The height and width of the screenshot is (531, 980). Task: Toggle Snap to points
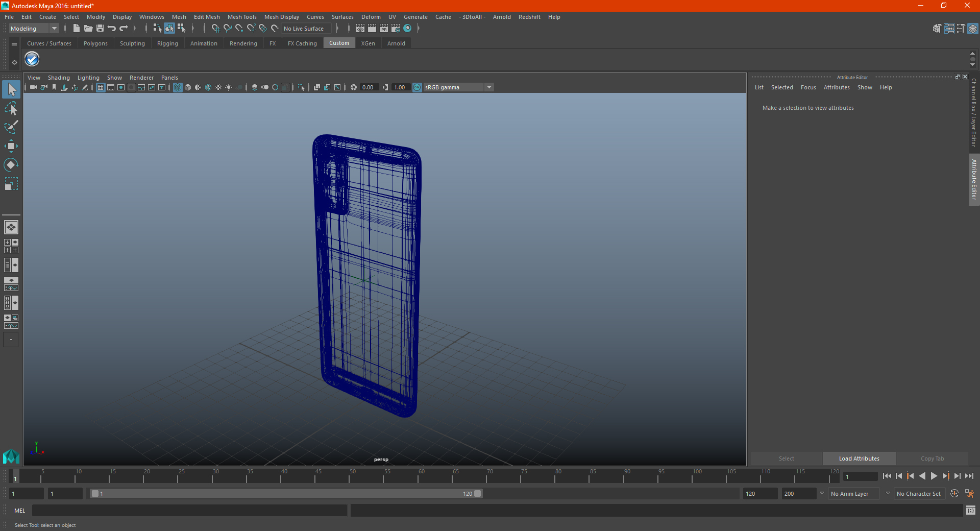(x=239, y=29)
